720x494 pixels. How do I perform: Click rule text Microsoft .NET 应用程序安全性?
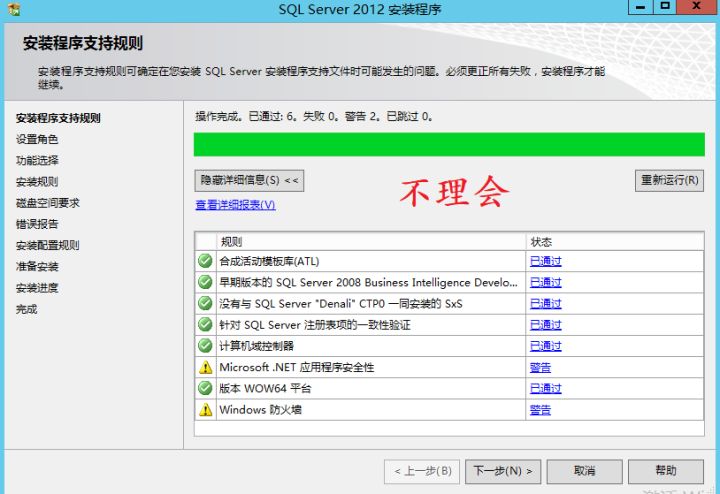click(x=297, y=367)
